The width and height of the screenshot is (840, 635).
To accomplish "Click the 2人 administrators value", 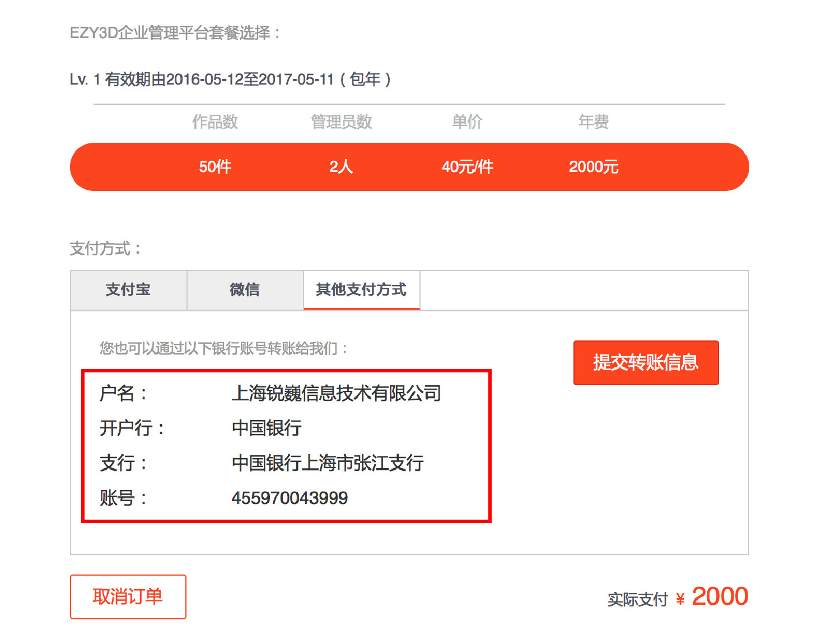I will pos(341,167).
